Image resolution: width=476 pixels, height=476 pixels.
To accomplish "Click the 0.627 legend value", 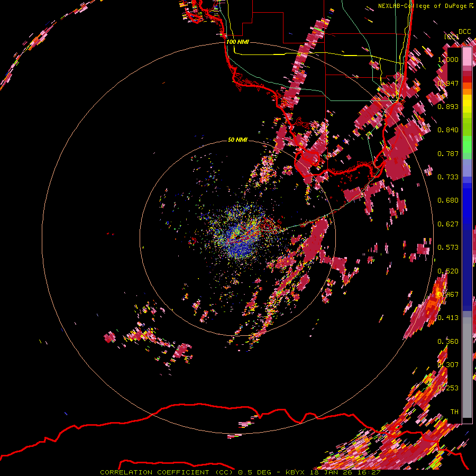I will click(x=448, y=224).
